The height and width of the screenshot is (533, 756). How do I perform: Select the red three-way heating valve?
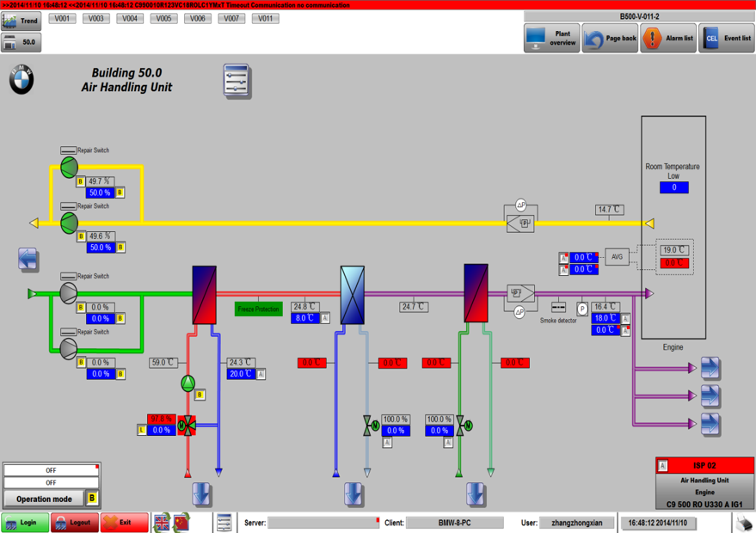[x=187, y=426]
